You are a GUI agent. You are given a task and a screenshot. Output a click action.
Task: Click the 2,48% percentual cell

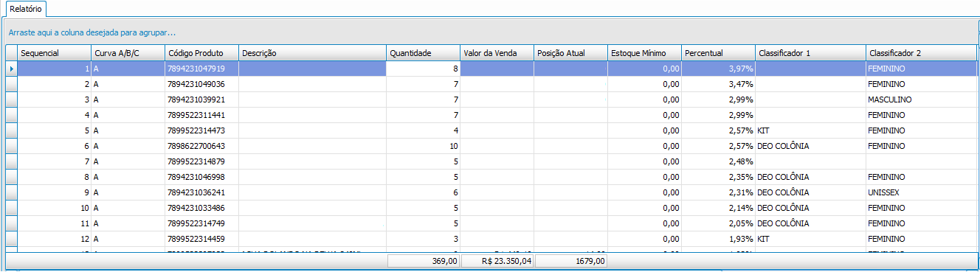(x=719, y=161)
